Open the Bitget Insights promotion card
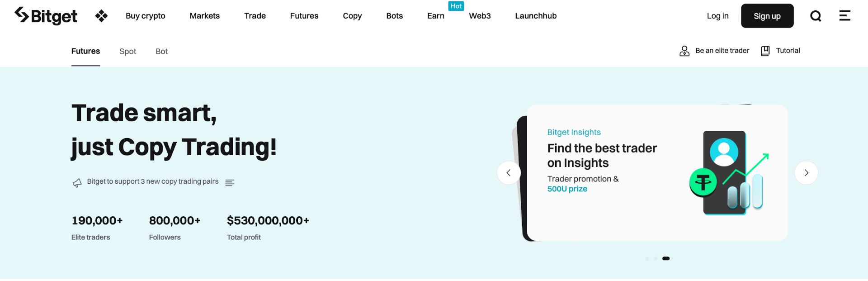This screenshot has height=281, width=868. [x=657, y=172]
